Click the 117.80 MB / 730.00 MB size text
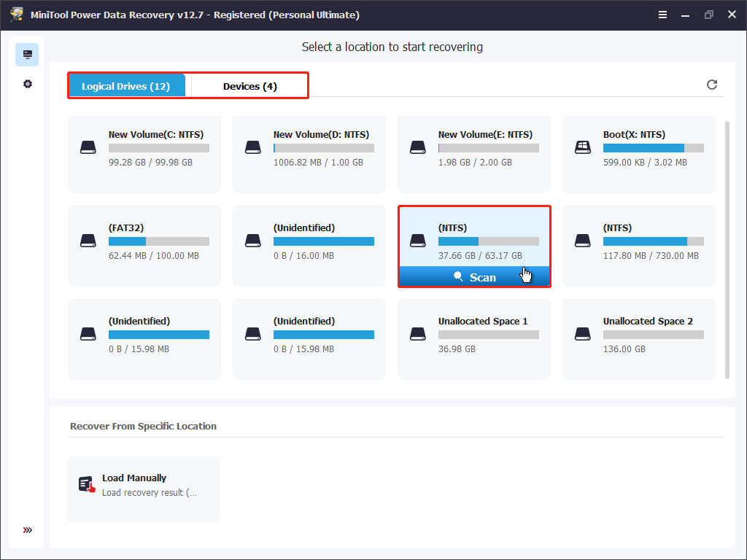Screen dimensions: 747x560 [651, 256]
